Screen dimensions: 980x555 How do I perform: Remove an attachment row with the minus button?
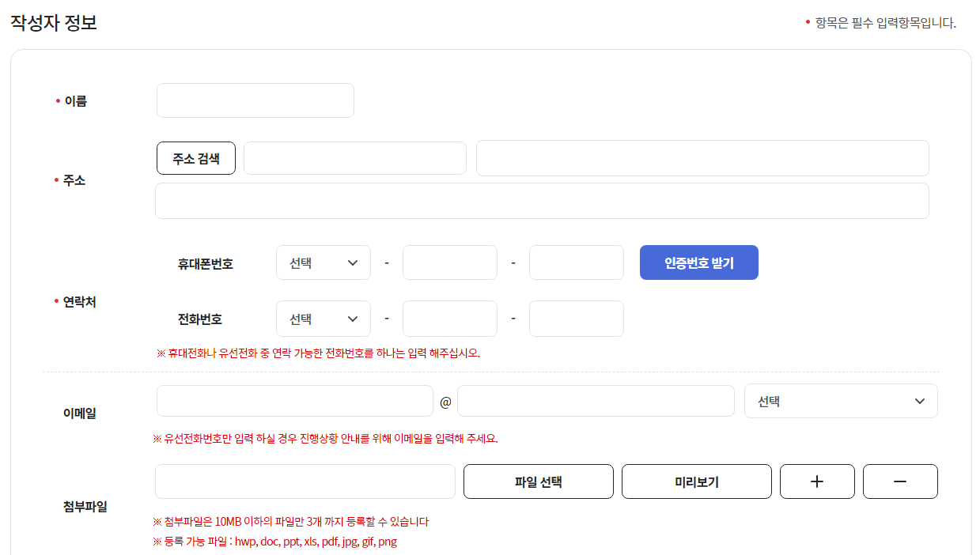point(900,481)
